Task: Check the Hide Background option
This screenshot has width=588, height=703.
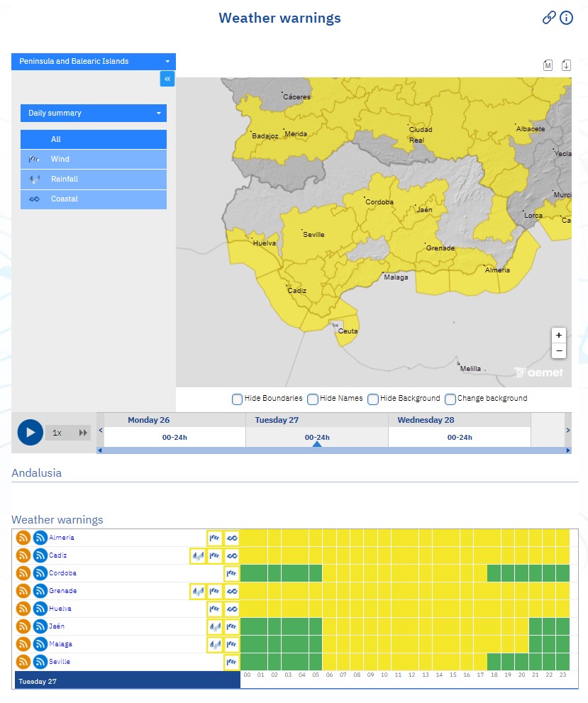Action: (373, 399)
